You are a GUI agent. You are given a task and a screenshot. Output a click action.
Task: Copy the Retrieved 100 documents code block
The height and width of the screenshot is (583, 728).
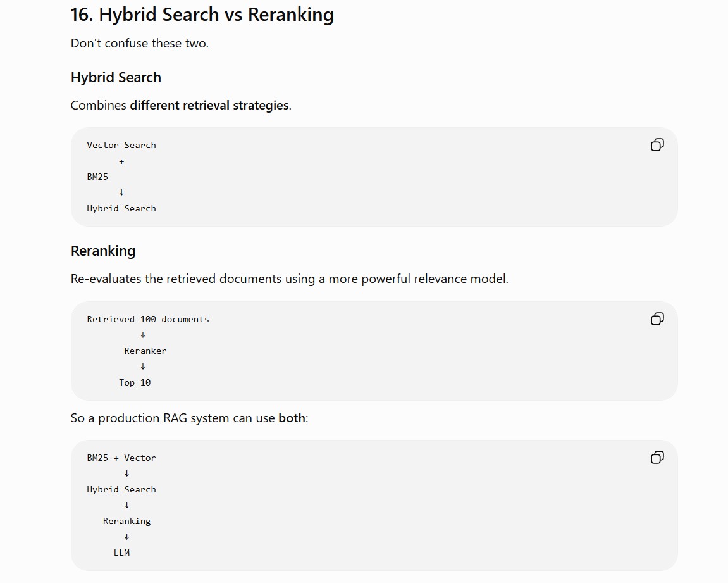pos(657,318)
